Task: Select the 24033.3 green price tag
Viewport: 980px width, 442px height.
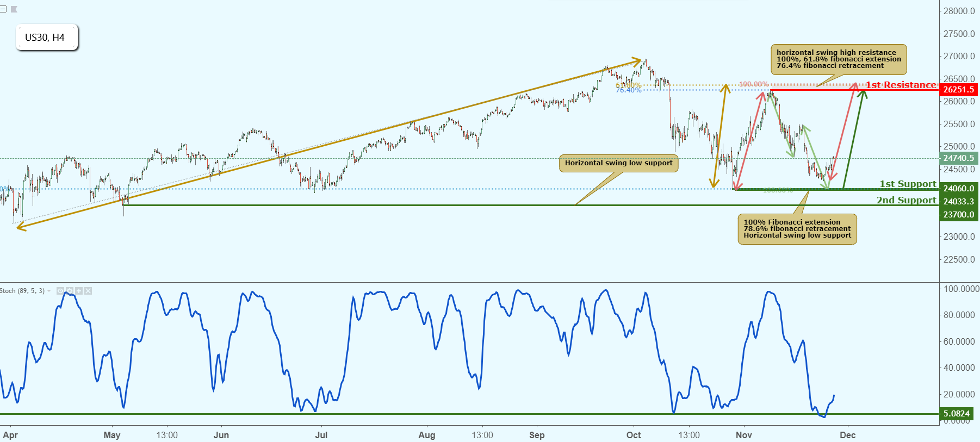Action: 959,202
